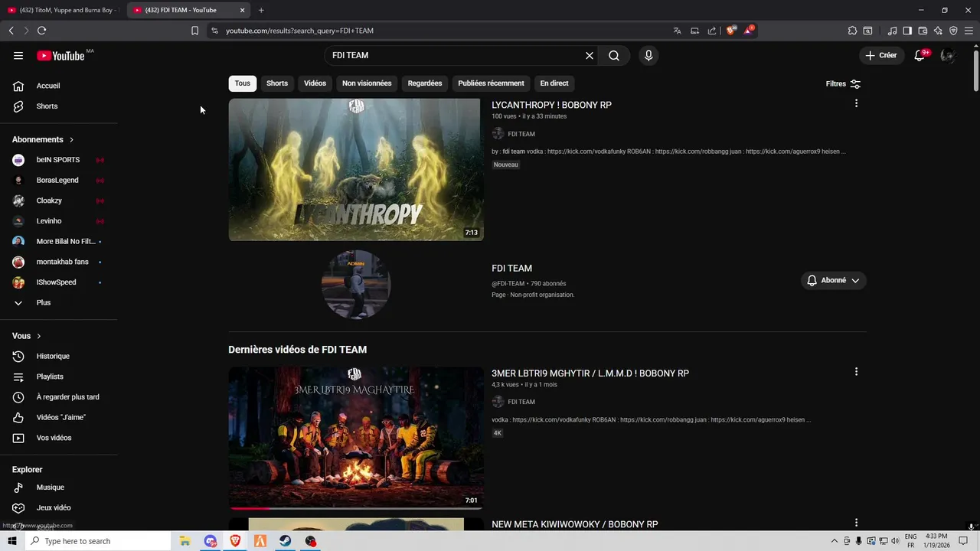The image size is (980, 551).
Task: Select the Publiées récemment filter chip
Action: coord(491,83)
